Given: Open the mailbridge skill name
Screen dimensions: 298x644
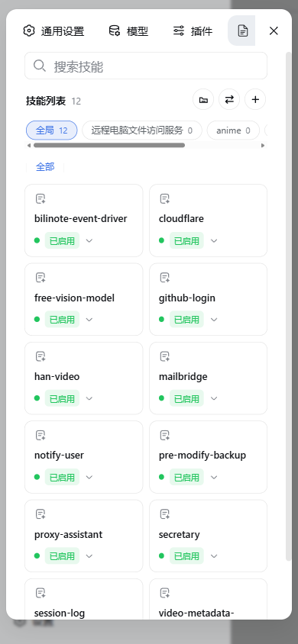Looking at the screenshot, I should [183, 377].
